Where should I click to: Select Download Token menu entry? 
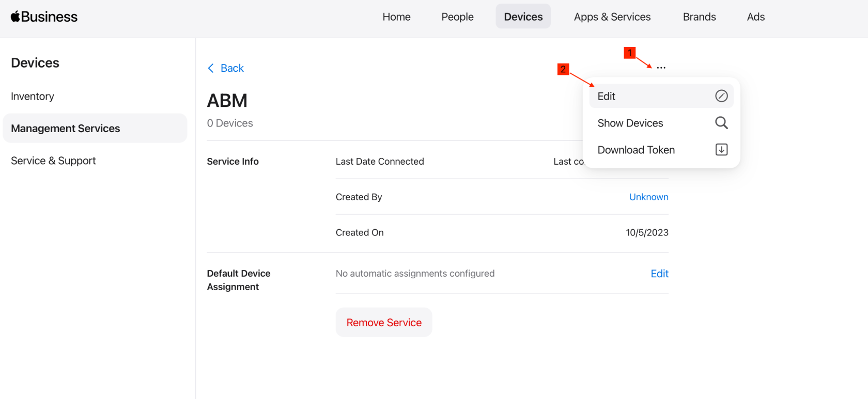pyautogui.click(x=661, y=150)
